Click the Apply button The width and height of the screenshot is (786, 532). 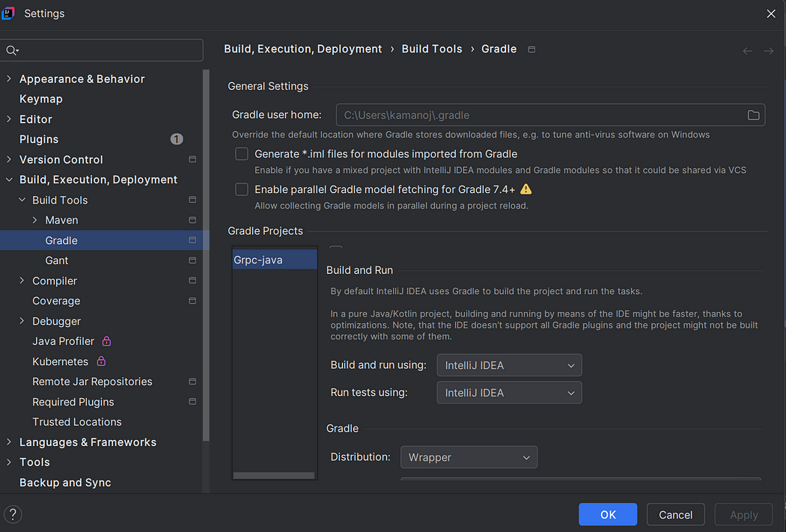[744, 515]
